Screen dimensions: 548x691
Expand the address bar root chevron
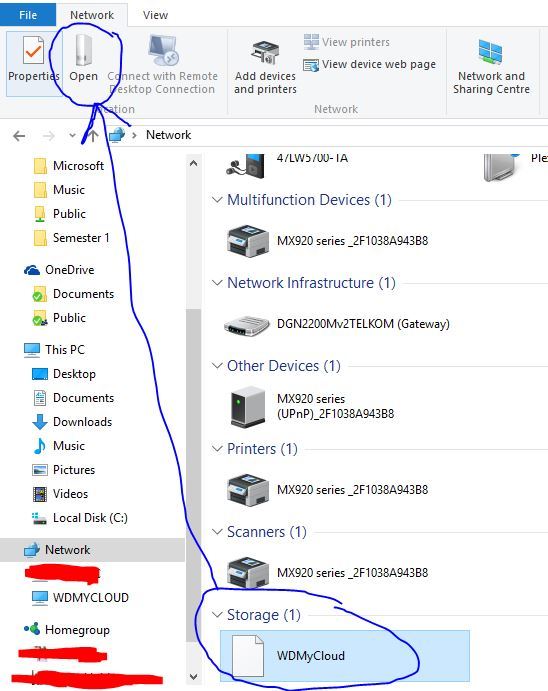pos(135,135)
